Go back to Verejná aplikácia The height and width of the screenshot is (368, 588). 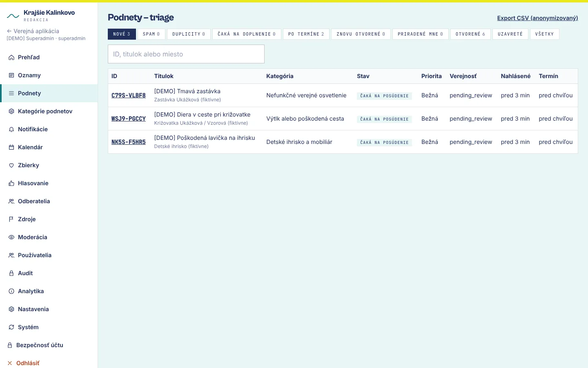point(33,31)
